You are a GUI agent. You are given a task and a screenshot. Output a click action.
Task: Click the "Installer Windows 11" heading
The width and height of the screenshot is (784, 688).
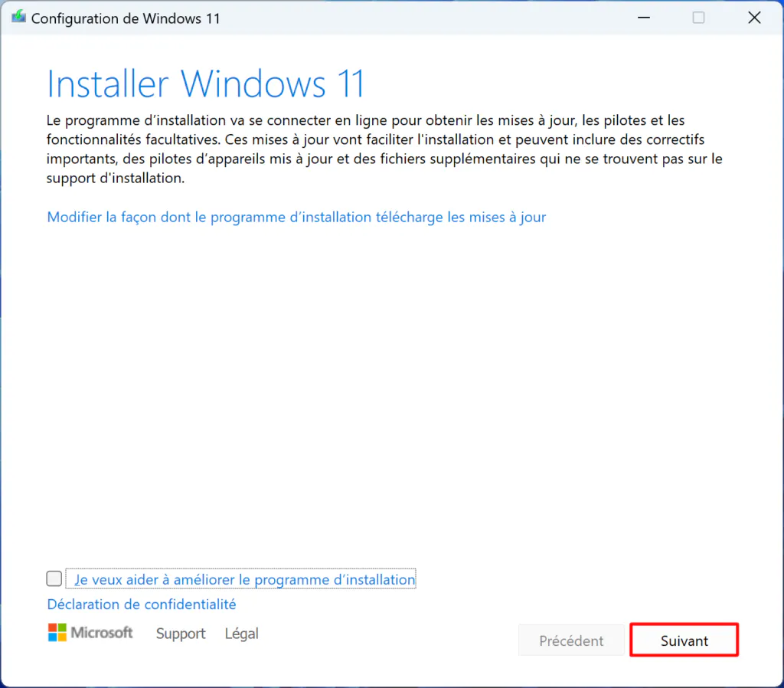coord(205,84)
